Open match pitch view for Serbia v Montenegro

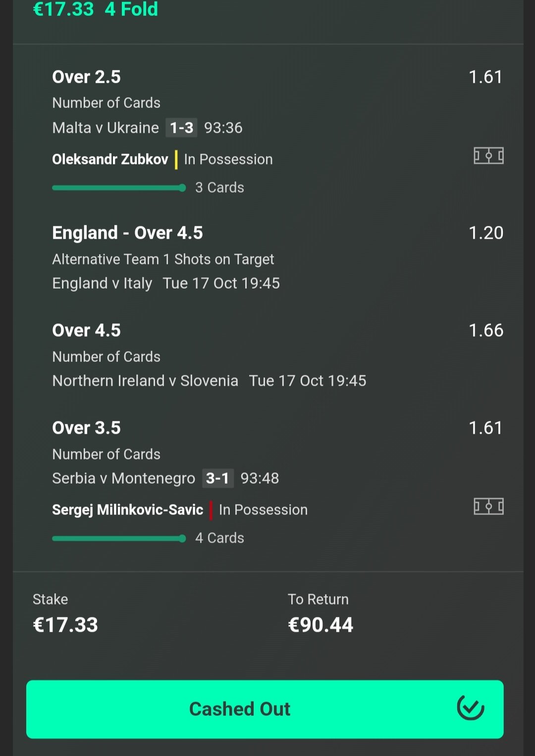click(x=488, y=506)
